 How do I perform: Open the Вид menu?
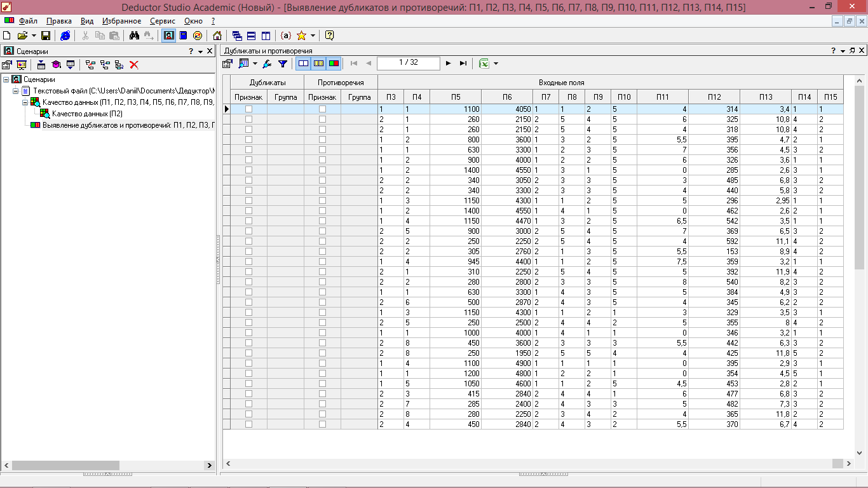[87, 21]
